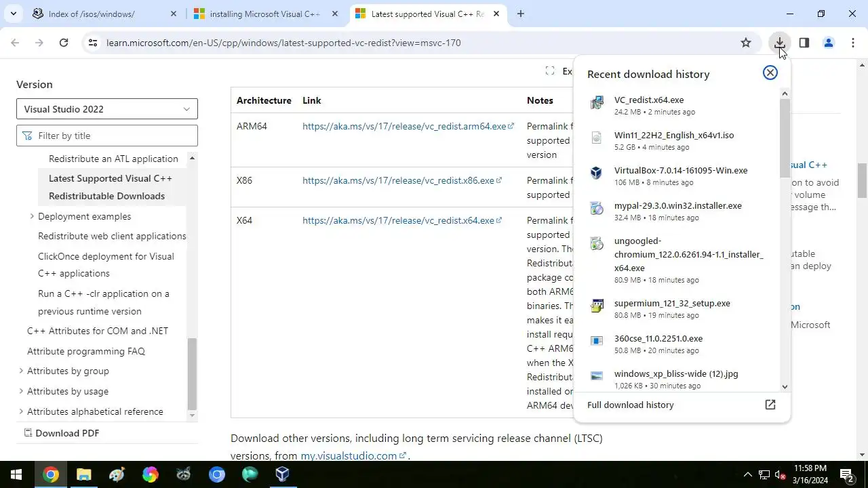Image resolution: width=868 pixels, height=488 pixels.
Task: Open the browser side panel
Action: [x=804, y=43]
